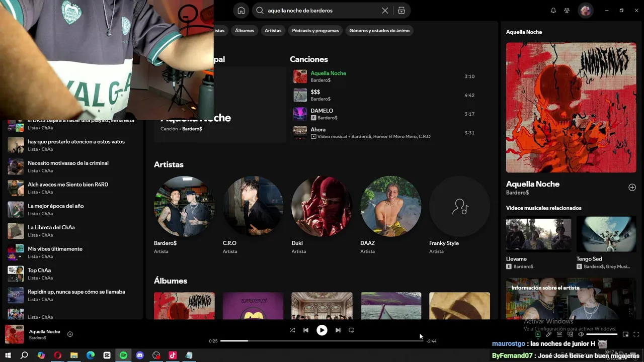
Task: Open Bardero$ link under the right panel title
Action: click(x=517, y=193)
